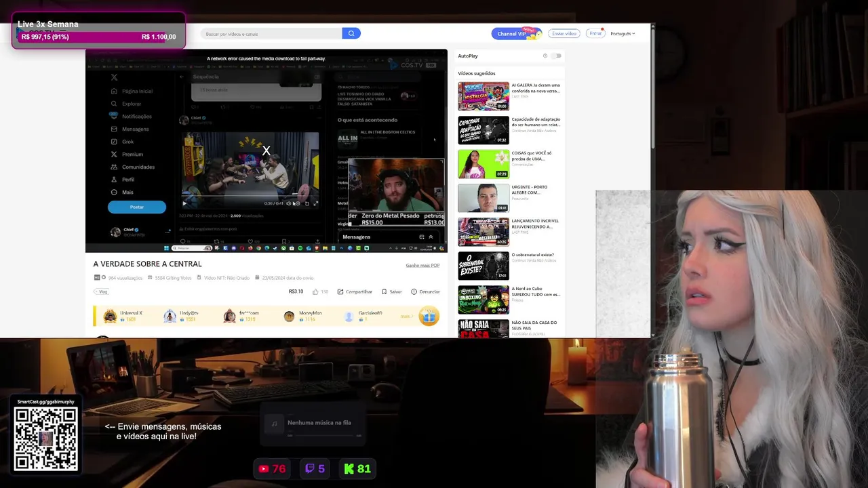Click the Ganhe mais POP link

click(x=422, y=265)
